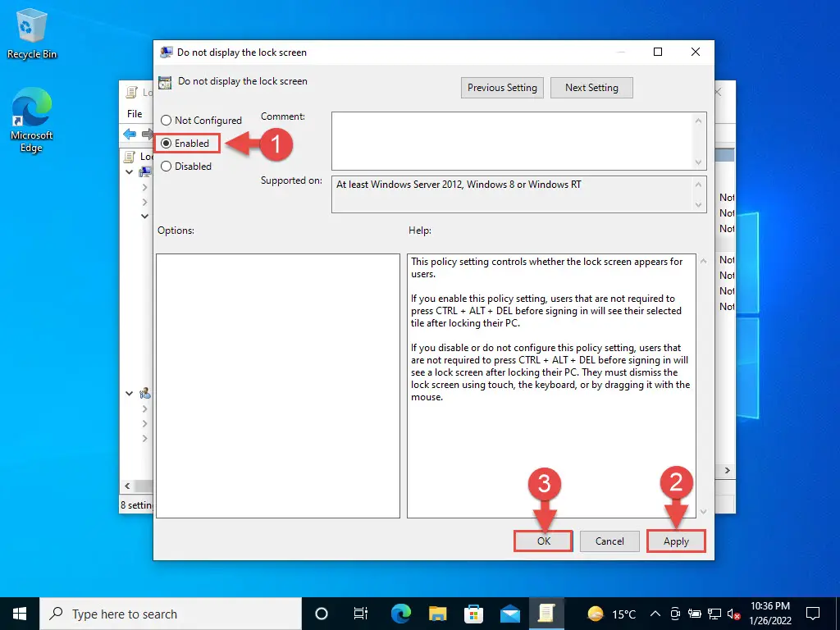Screen dimensions: 840x630
Task: Click the Apply button
Action: (676, 541)
